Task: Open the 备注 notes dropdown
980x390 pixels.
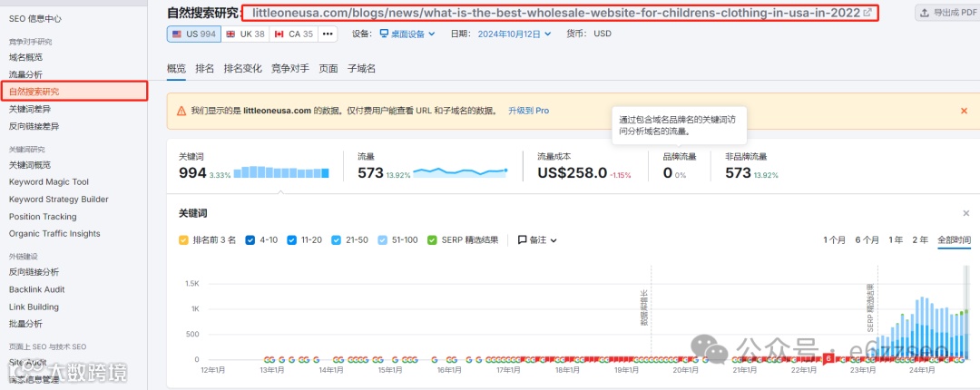Action: (x=537, y=240)
